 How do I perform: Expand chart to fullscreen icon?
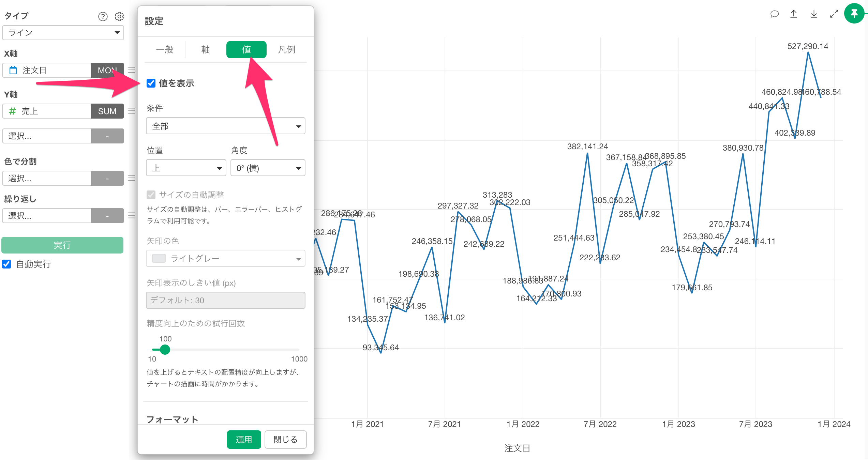tap(834, 14)
